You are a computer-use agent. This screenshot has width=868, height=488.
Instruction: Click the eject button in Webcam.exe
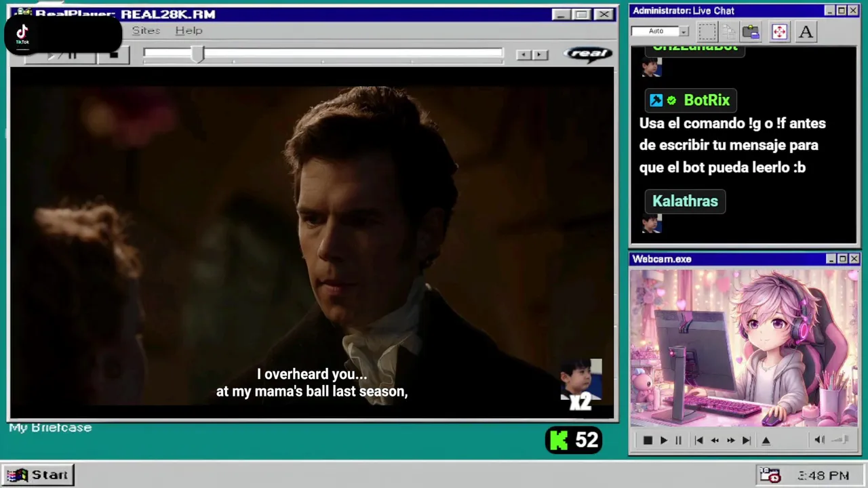tap(766, 441)
